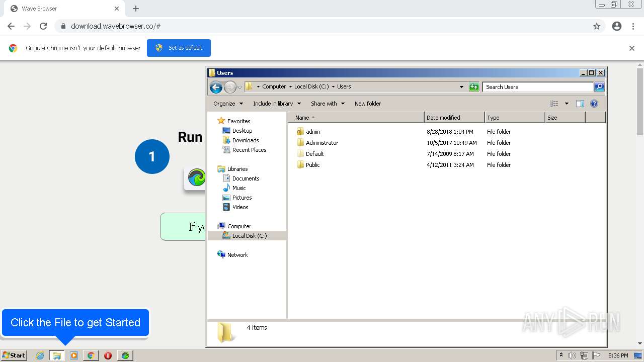
Task: Select Libraries in navigation pane
Action: click(x=237, y=169)
